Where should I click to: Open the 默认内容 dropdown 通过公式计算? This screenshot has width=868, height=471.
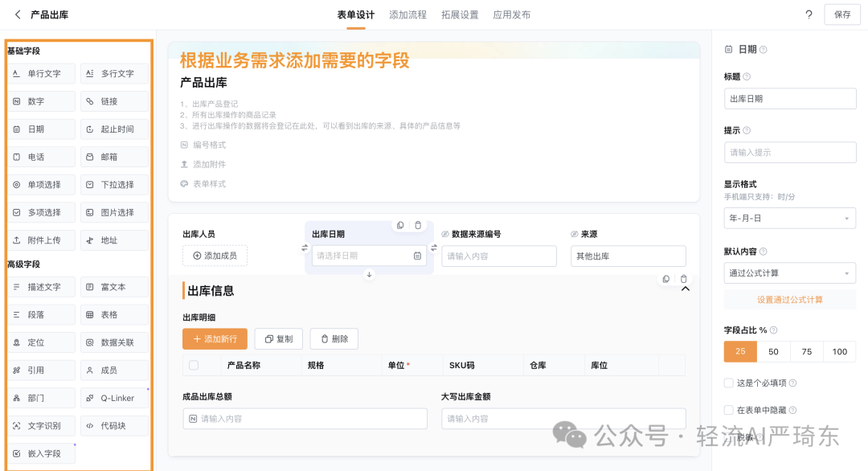coord(789,272)
